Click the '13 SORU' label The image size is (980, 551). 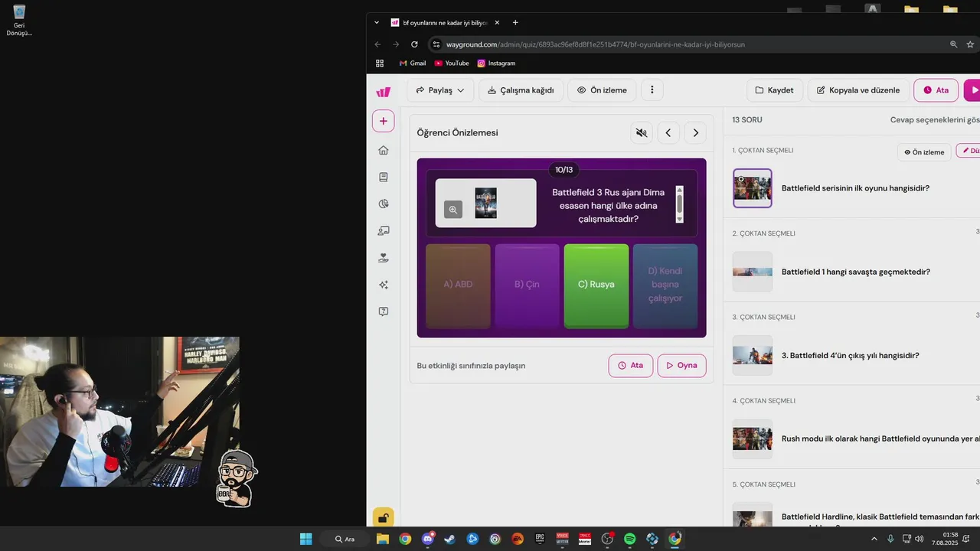(747, 120)
